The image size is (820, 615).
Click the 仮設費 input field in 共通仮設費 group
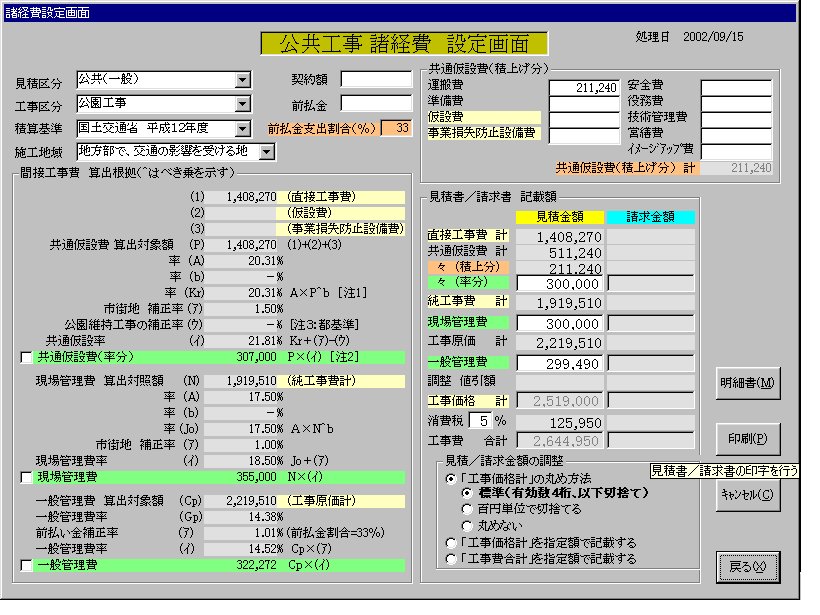[584, 119]
